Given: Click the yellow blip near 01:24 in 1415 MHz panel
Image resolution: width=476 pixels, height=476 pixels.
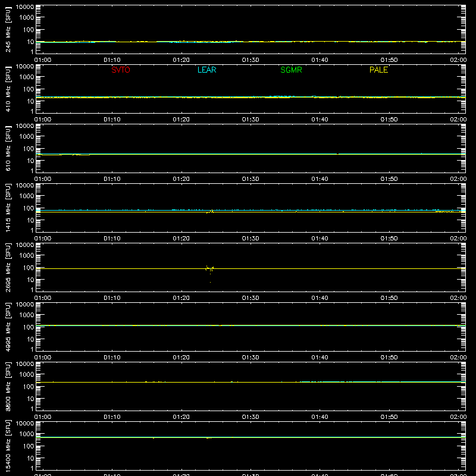Looking at the screenshot, I should pyautogui.click(x=210, y=211).
